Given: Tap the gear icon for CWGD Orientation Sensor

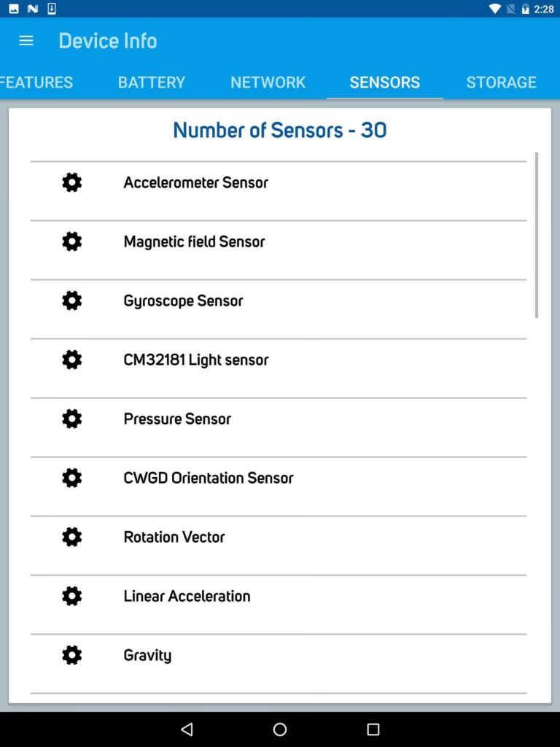Looking at the screenshot, I should click(71, 478).
